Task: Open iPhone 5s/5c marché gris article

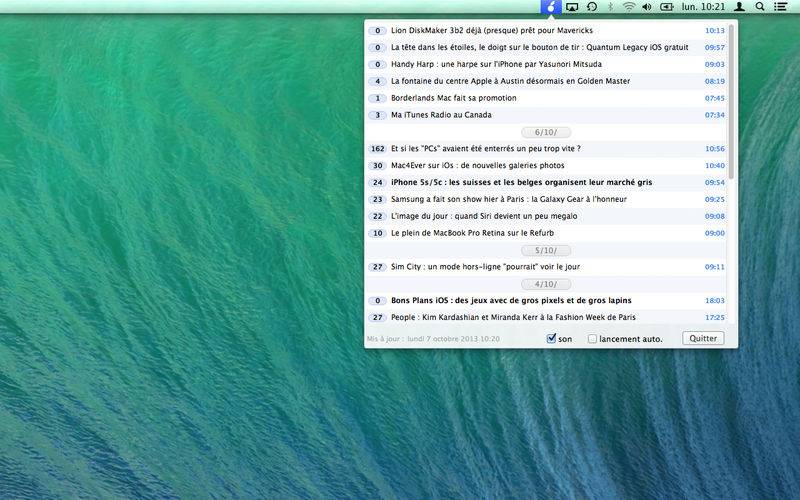Action: pyautogui.click(x=521, y=182)
